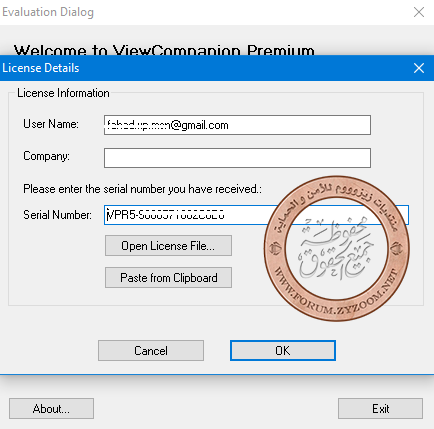Click the 'Serial Number:' label

click(57, 215)
